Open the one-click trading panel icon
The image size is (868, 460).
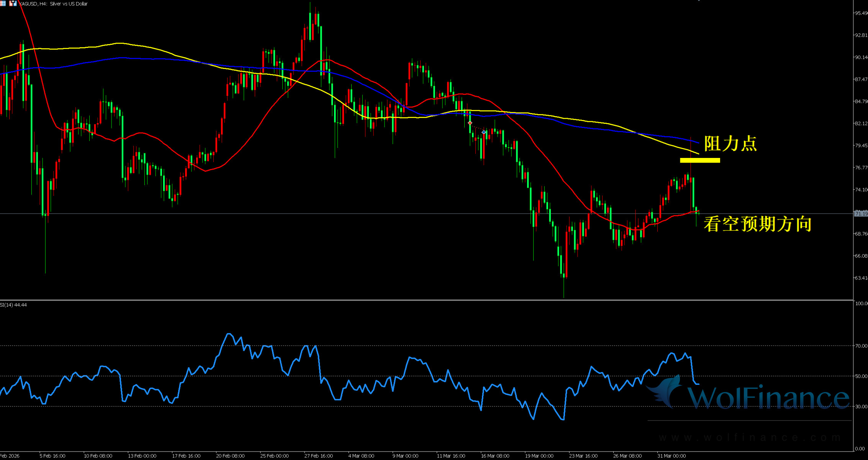point(13,3)
